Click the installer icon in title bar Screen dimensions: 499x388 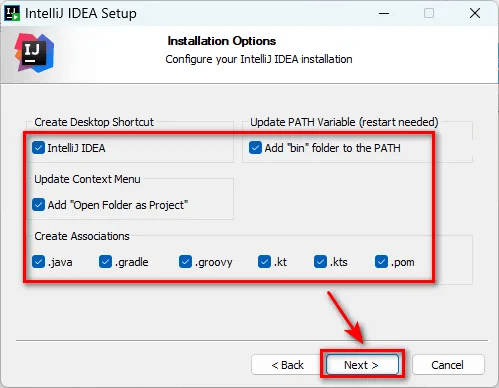(x=12, y=13)
